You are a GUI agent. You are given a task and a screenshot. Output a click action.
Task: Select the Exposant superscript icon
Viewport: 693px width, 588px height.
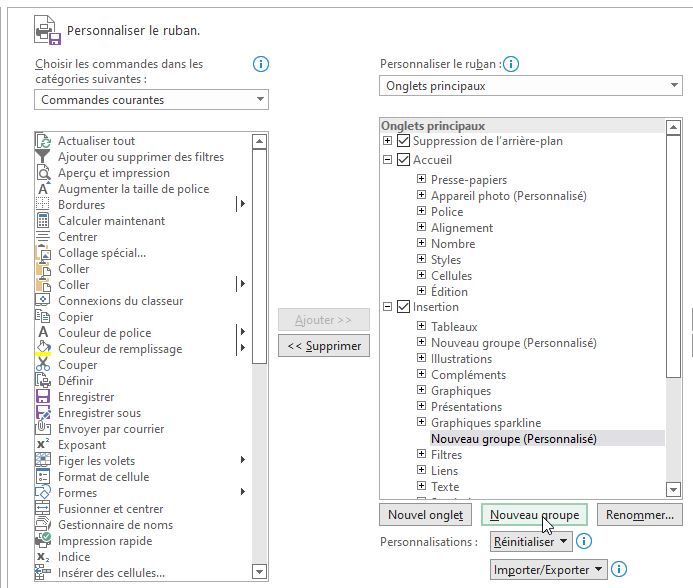(43, 444)
